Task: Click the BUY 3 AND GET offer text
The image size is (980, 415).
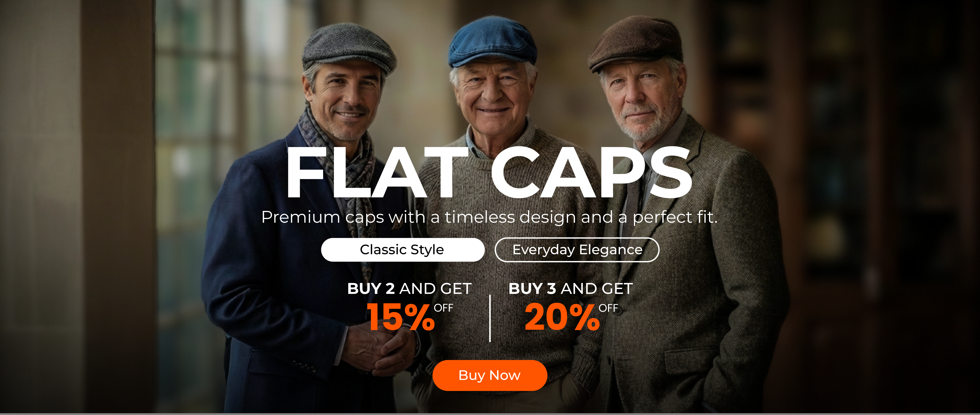Action: 571,289
